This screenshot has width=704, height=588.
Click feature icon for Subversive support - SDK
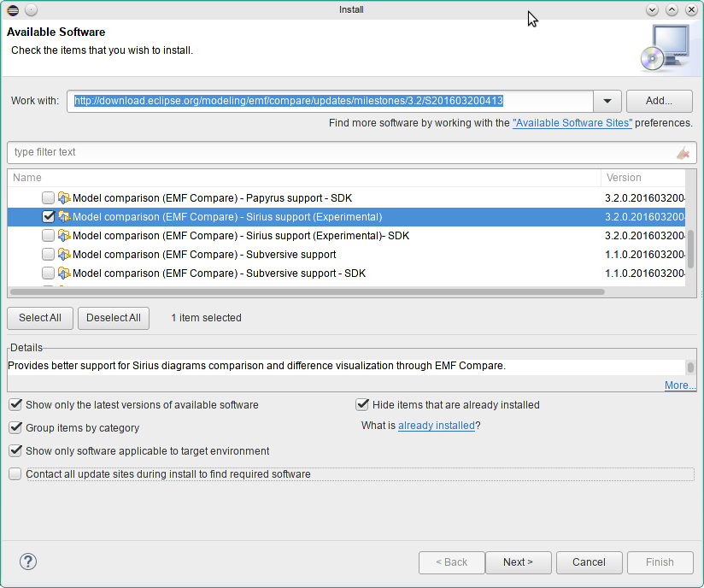pos(64,273)
